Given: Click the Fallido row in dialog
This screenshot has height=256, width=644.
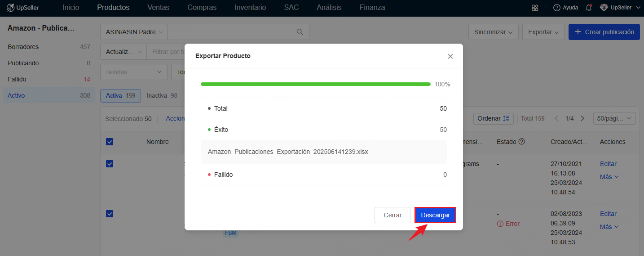Looking at the screenshot, I should pyautogui.click(x=324, y=175).
